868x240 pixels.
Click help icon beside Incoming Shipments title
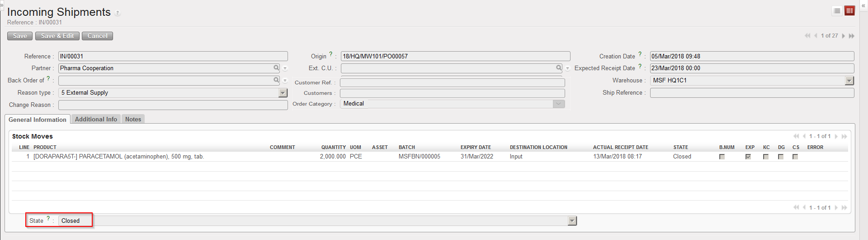coord(118,13)
